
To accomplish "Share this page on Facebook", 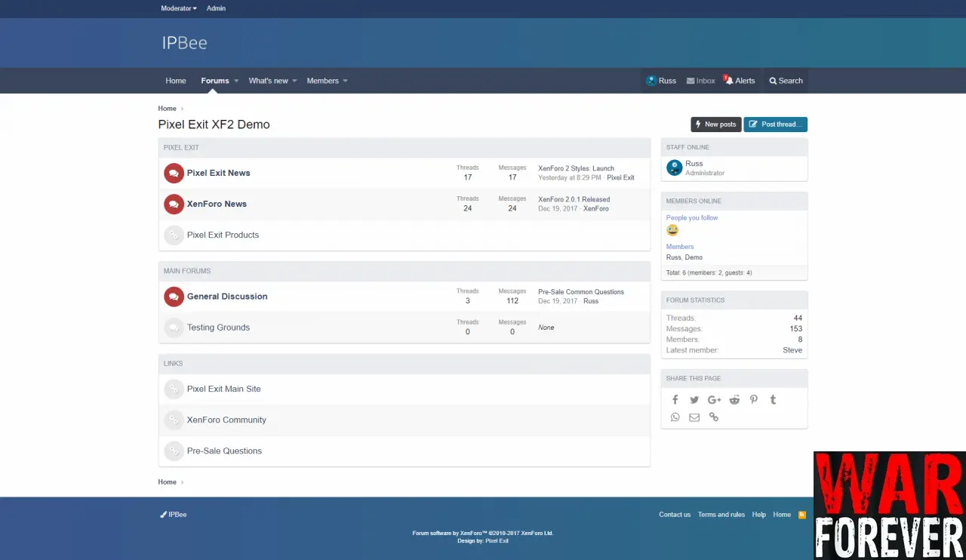I will [x=675, y=400].
